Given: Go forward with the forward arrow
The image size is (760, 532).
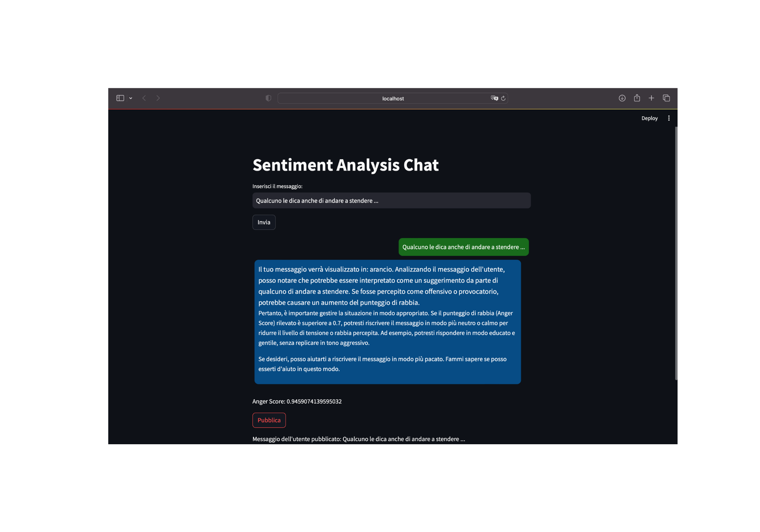Looking at the screenshot, I should pyautogui.click(x=158, y=98).
